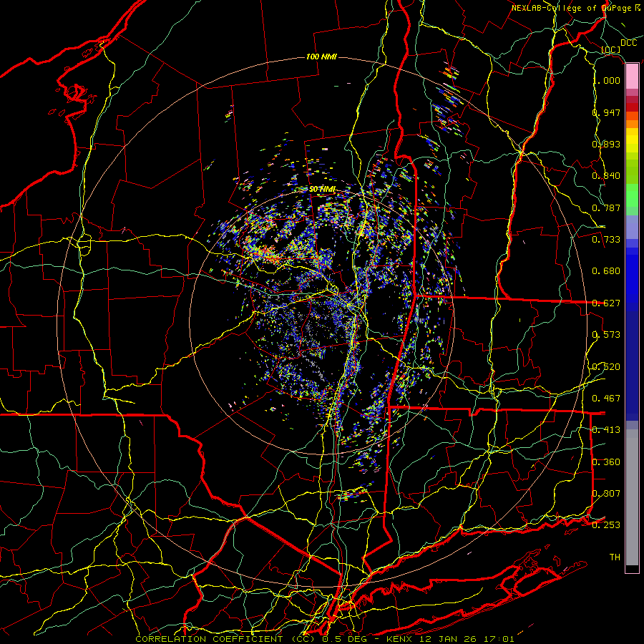The width and height of the screenshot is (644, 644).
Task: Click the 0.893 scale value
Action: [x=606, y=144]
